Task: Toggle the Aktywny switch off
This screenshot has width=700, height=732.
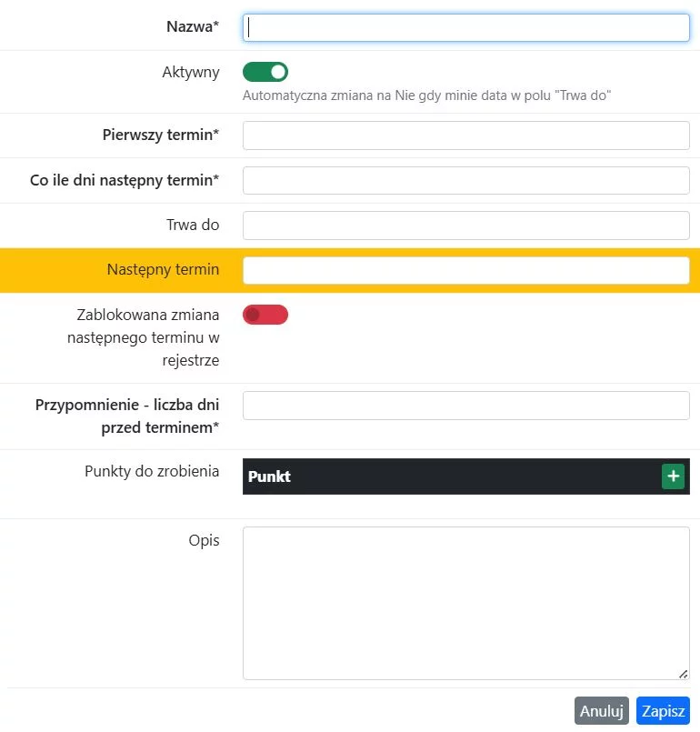Action: (265, 72)
